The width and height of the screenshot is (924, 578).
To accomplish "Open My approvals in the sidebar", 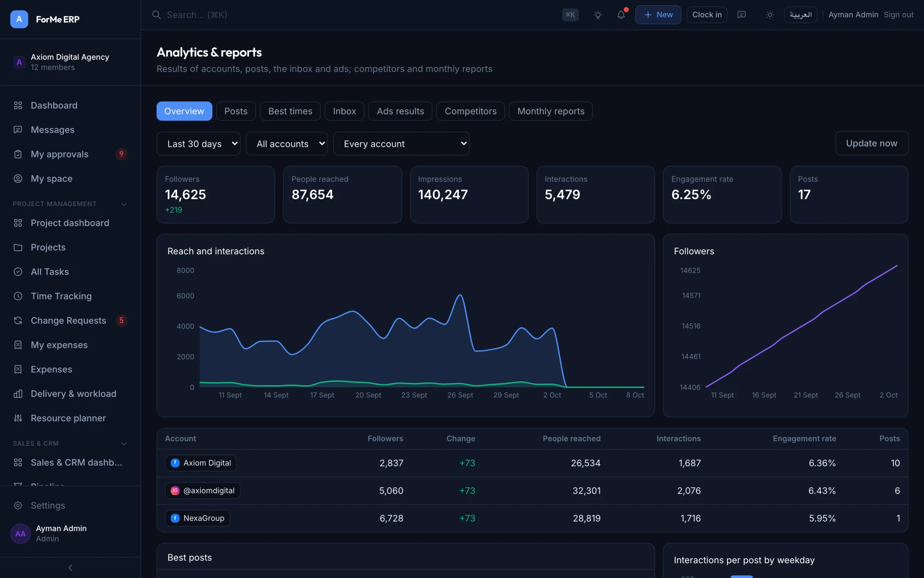I will tap(70, 154).
